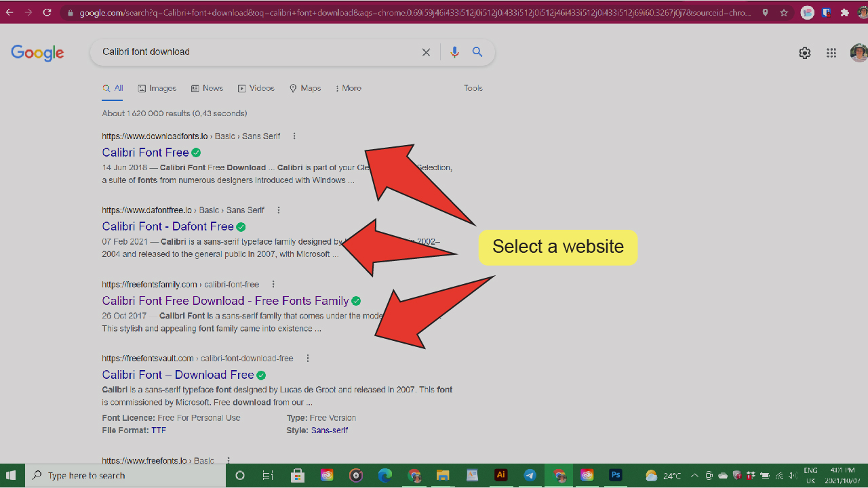Reload the page with the refresh icon

tap(47, 12)
